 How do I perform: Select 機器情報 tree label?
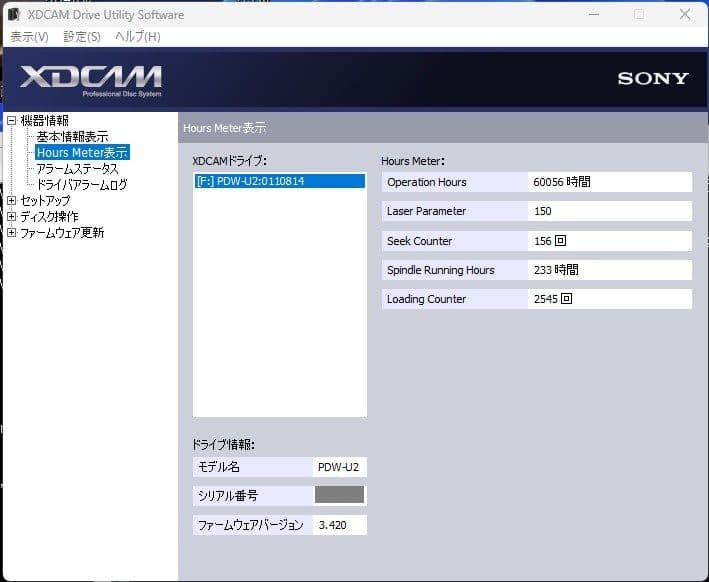44,120
